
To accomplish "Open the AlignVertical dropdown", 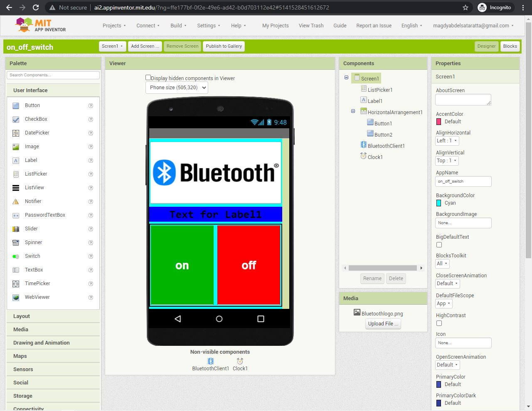I will click(447, 161).
